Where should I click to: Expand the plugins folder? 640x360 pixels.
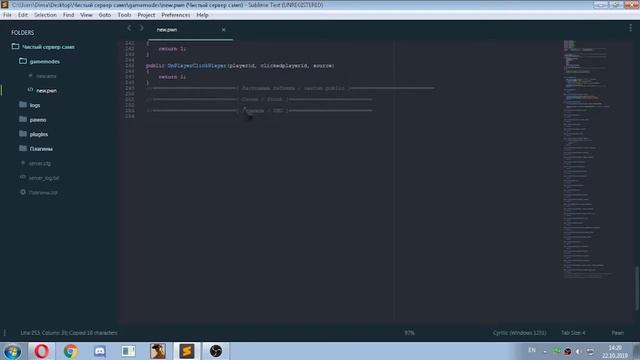coord(39,134)
